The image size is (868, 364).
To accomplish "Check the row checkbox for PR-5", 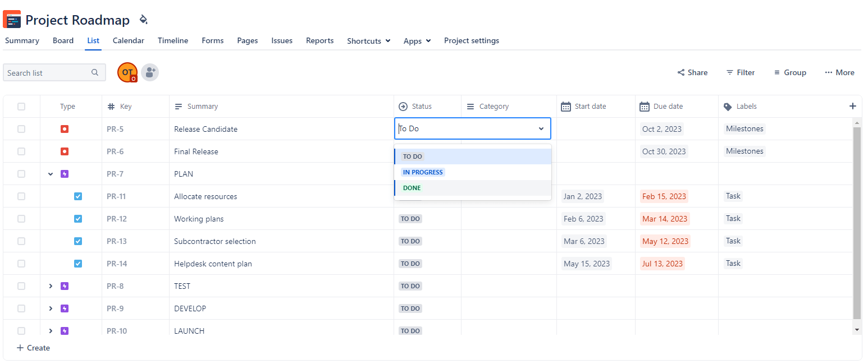I will (x=21, y=128).
